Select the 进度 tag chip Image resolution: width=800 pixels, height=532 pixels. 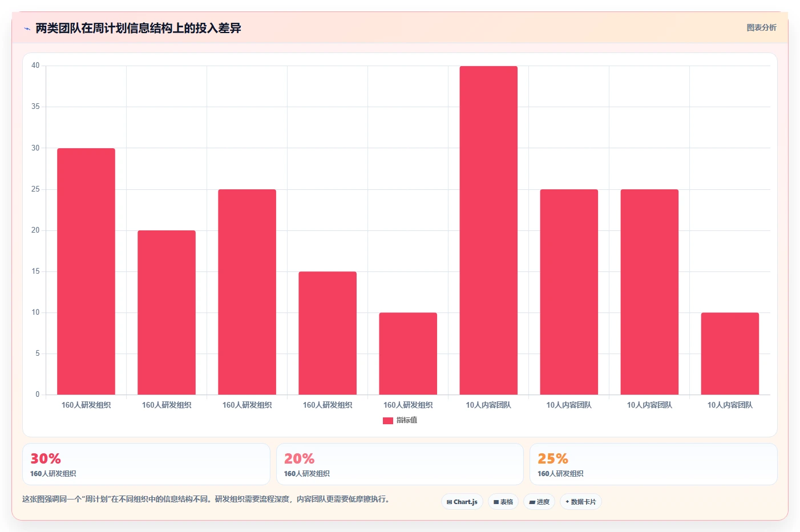[x=539, y=502]
